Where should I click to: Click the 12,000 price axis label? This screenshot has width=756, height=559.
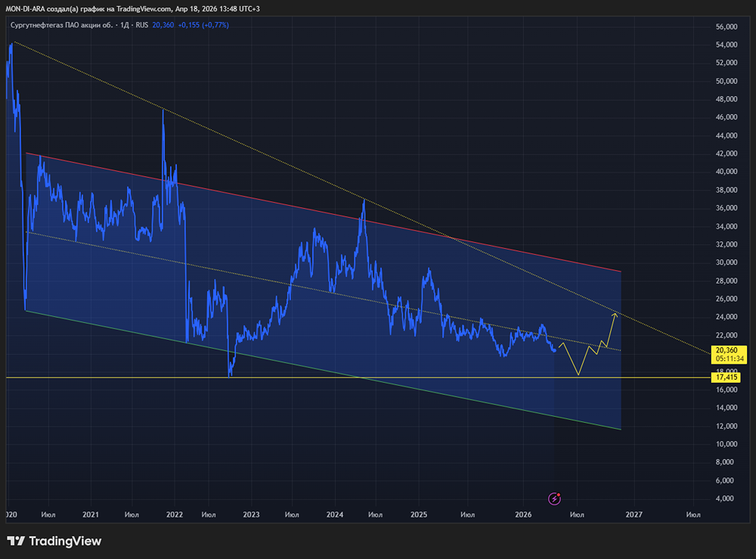[727, 426]
